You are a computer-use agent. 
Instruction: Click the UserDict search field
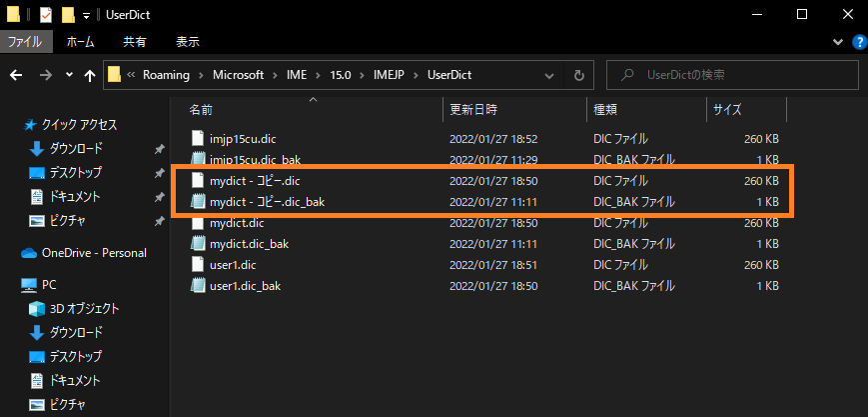[x=733, y=75]
